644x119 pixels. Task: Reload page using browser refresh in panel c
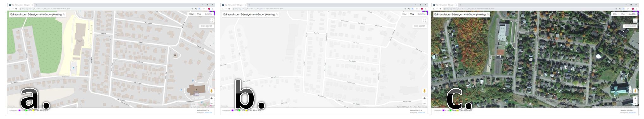440,9
